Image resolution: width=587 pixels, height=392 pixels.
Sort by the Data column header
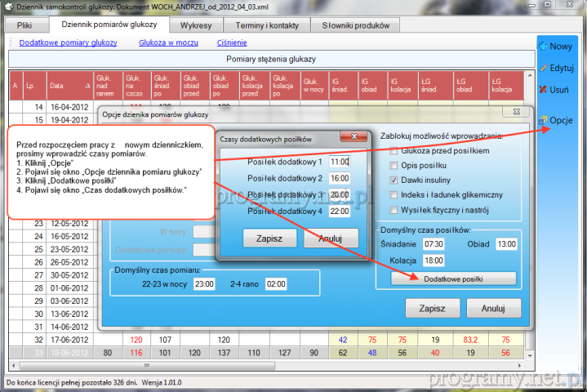coord(69,85)
